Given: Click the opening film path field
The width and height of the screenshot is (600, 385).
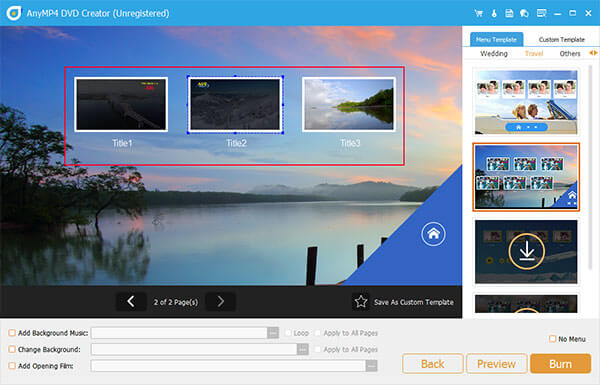Looking at the screenshot, I should click(228, 366).
